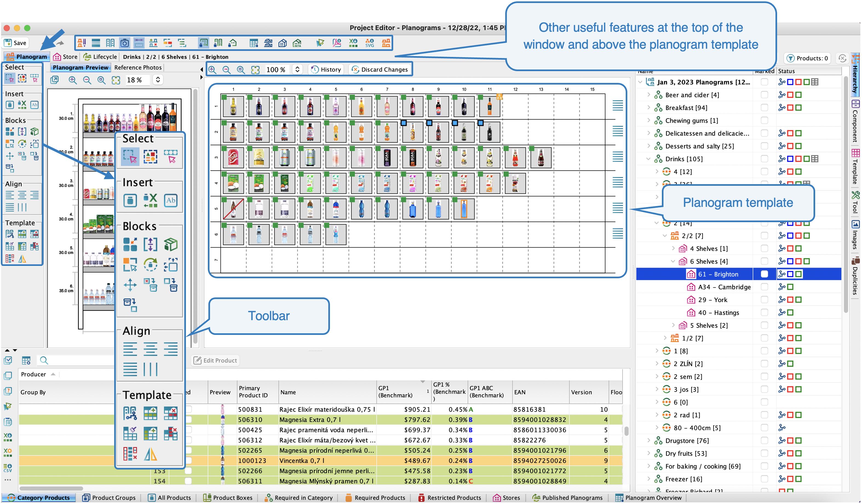Open preview in separate window icon

54,80
